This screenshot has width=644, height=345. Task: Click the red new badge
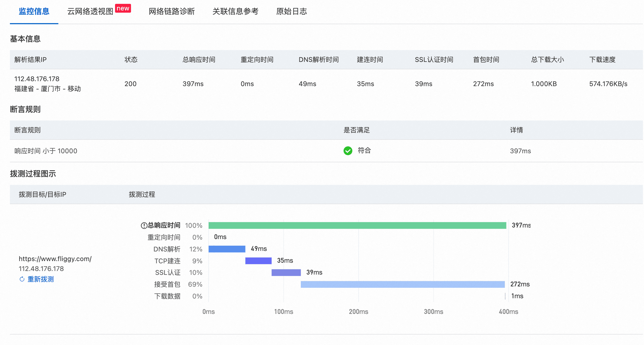pos(123,8)
